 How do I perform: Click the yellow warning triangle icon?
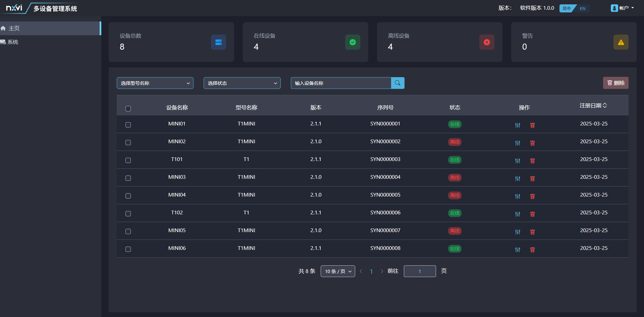pos(621,42)
